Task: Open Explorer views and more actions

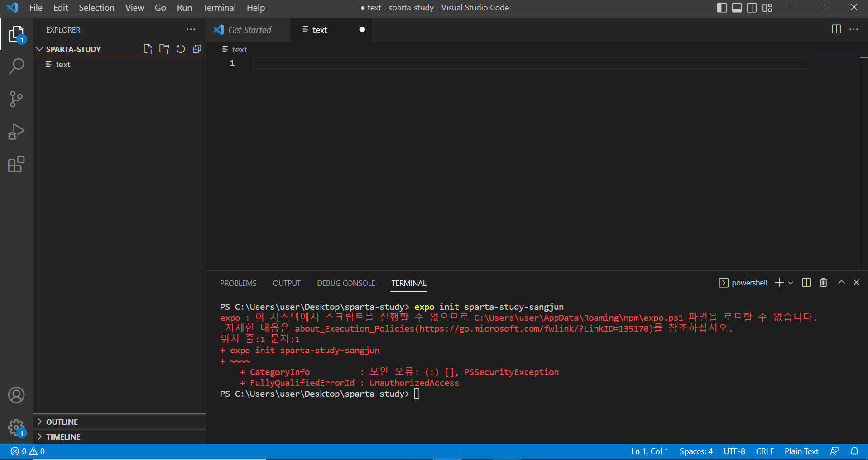Action: pos(191,30)
